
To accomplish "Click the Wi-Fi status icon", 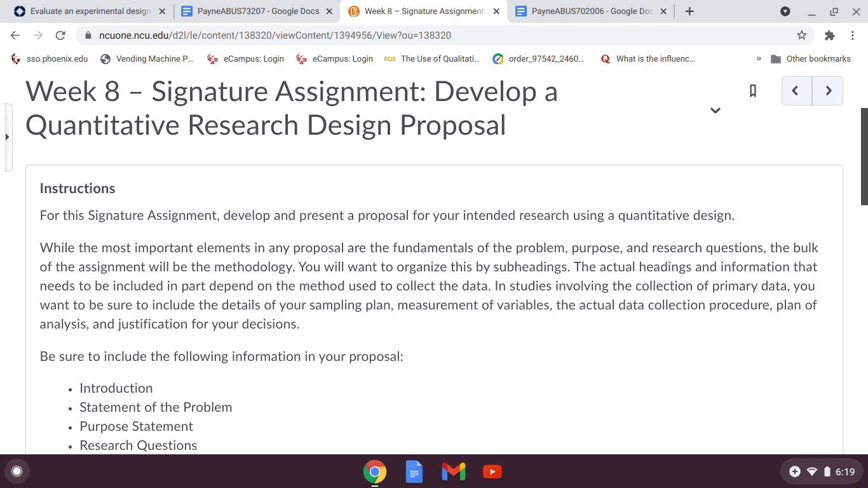I will 811,471.
